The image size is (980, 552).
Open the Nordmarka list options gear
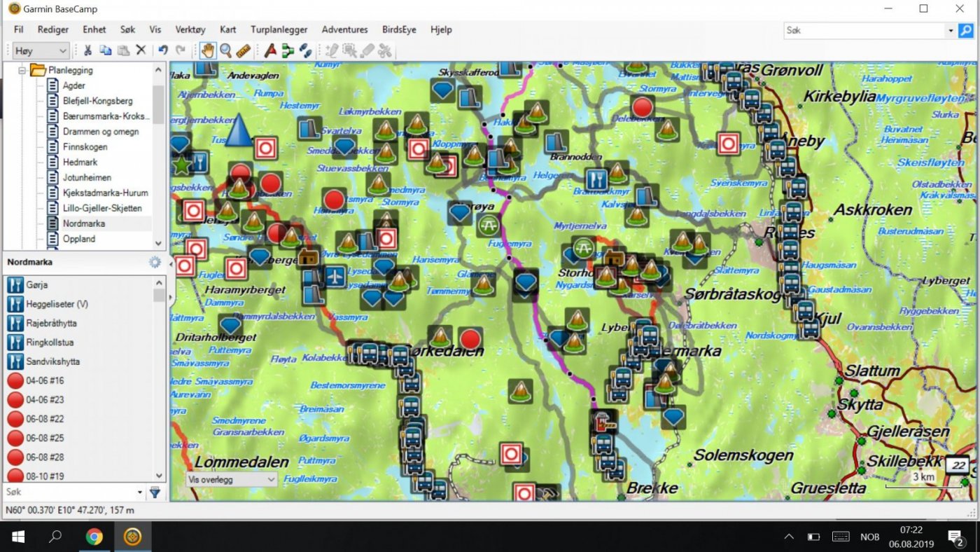tap(155, 262)
